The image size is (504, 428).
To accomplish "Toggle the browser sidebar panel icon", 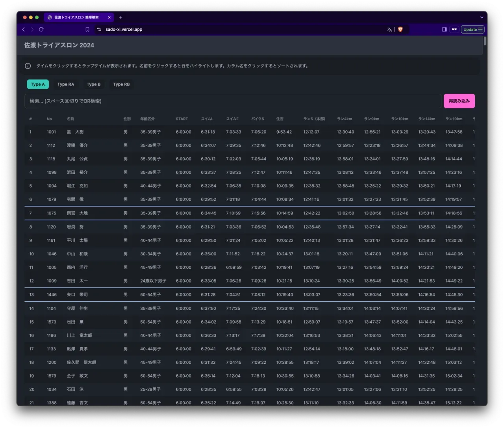I will pyautogui.click(x=444, y=30).
